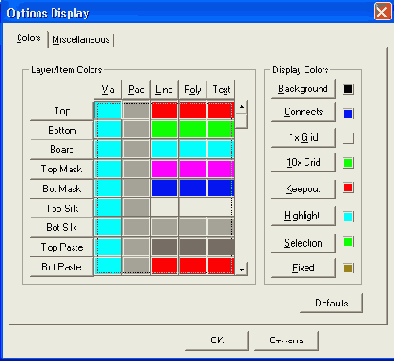Pick the Top layer Text red cell
The height and width of the screenshot is (361, 394).
(221, 111)
